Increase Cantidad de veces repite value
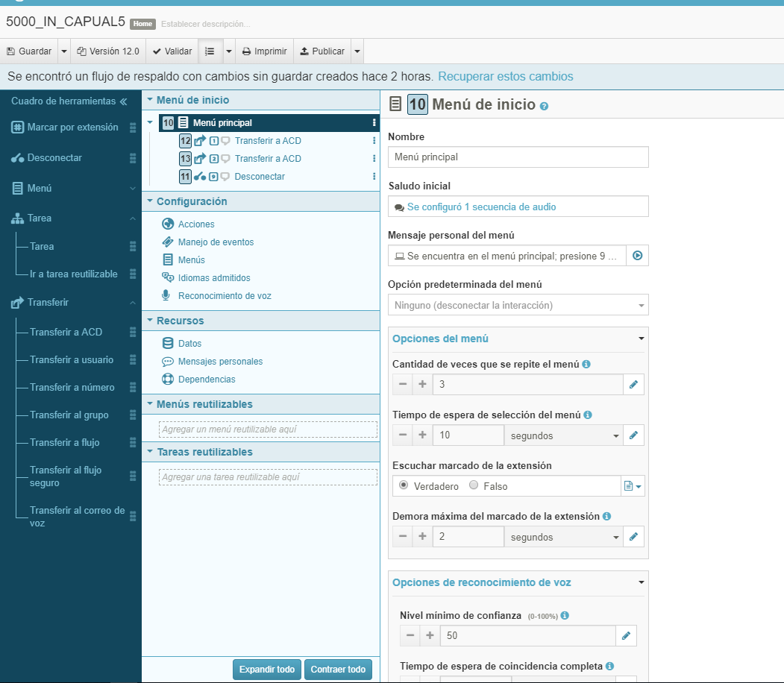The width and height of the screenshot is (784, 683). point(422,384)
